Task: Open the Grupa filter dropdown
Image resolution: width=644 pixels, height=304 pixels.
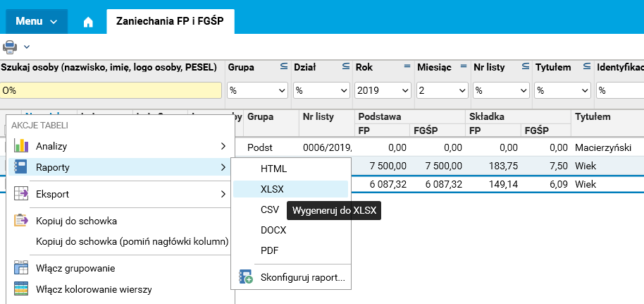Action: coord(257,90)
